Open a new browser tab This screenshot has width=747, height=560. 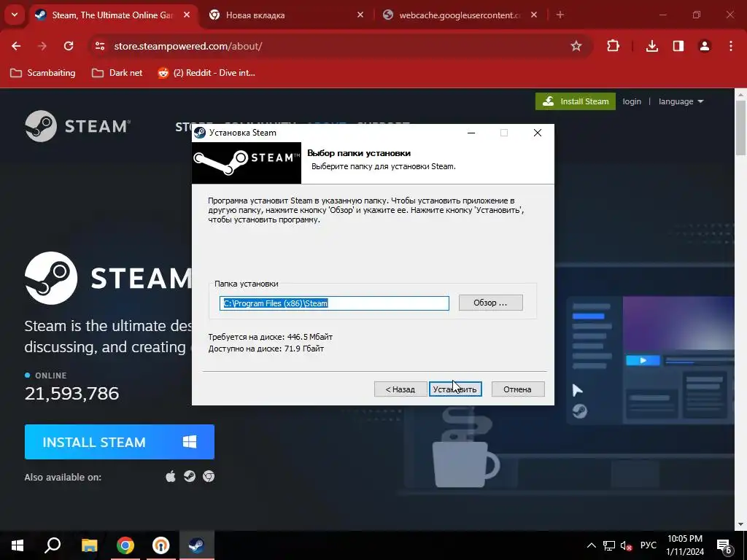pyautogui.click(x=560, y=15)
